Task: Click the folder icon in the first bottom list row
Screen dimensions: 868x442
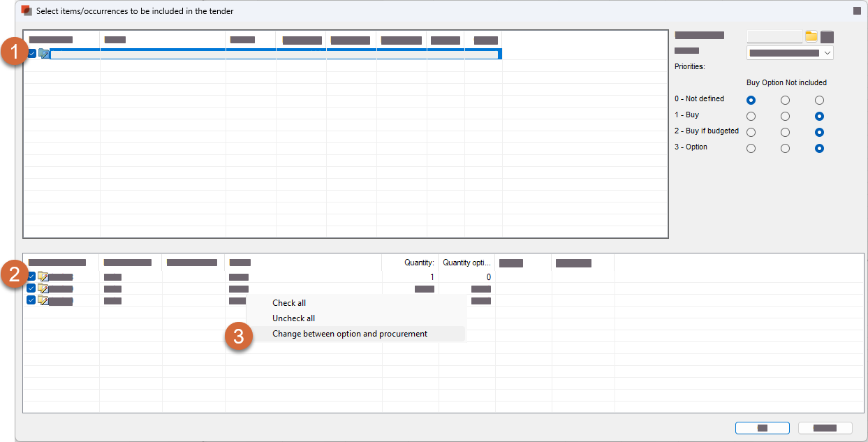Action: 43,277
